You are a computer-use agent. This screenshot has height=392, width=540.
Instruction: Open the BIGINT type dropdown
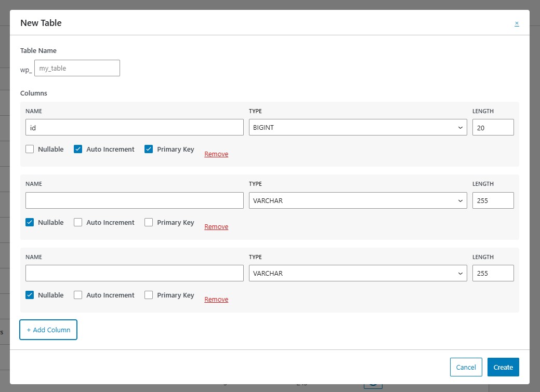358,127
